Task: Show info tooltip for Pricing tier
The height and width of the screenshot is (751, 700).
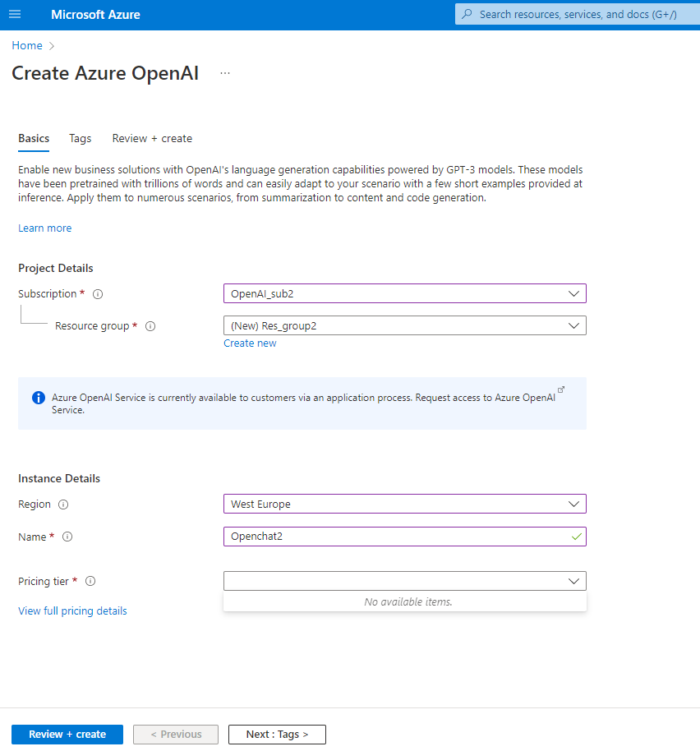Action: click(x=90, y=581)
